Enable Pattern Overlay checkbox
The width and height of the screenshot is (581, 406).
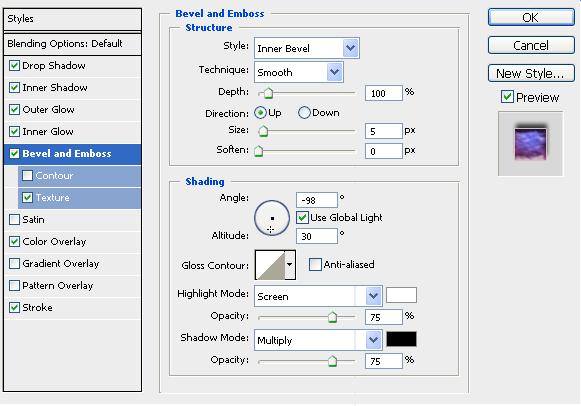14,285
